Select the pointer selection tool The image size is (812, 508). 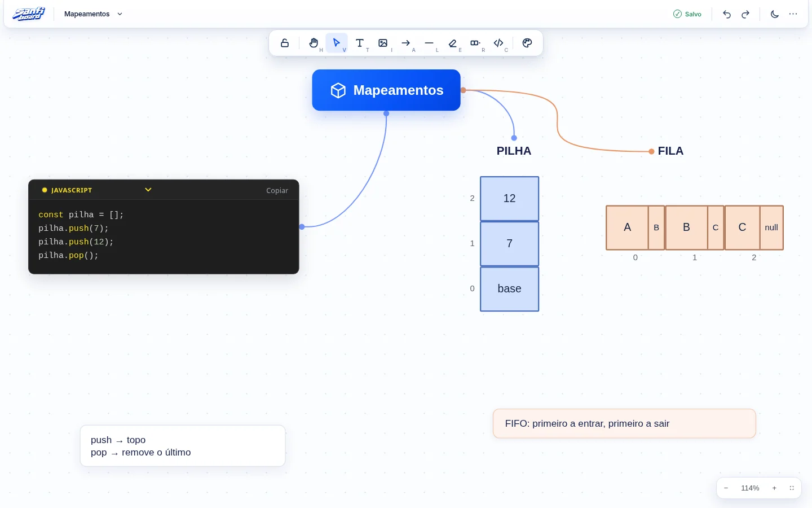pos(337,43)
